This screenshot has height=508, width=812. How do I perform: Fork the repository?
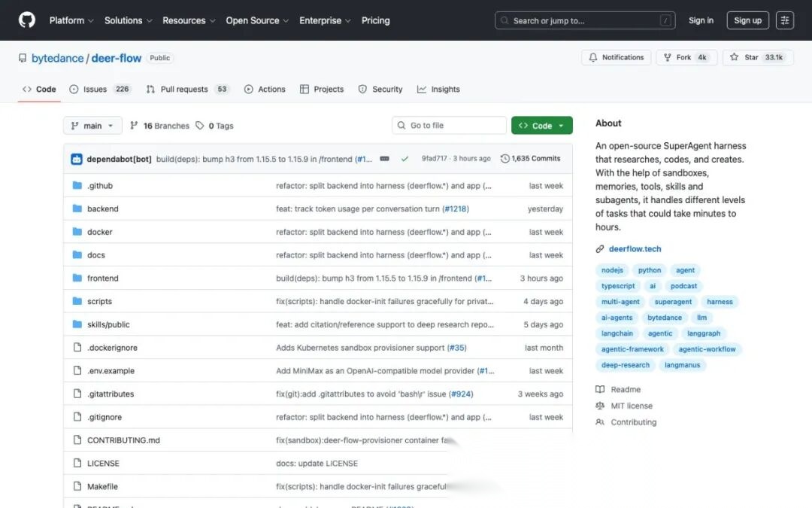pos(686,57)
